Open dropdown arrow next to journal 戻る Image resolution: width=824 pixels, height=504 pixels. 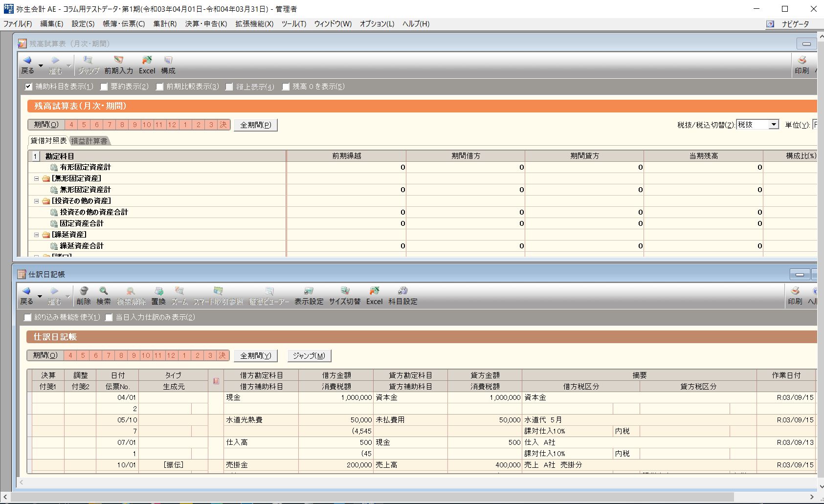(40, 296)
